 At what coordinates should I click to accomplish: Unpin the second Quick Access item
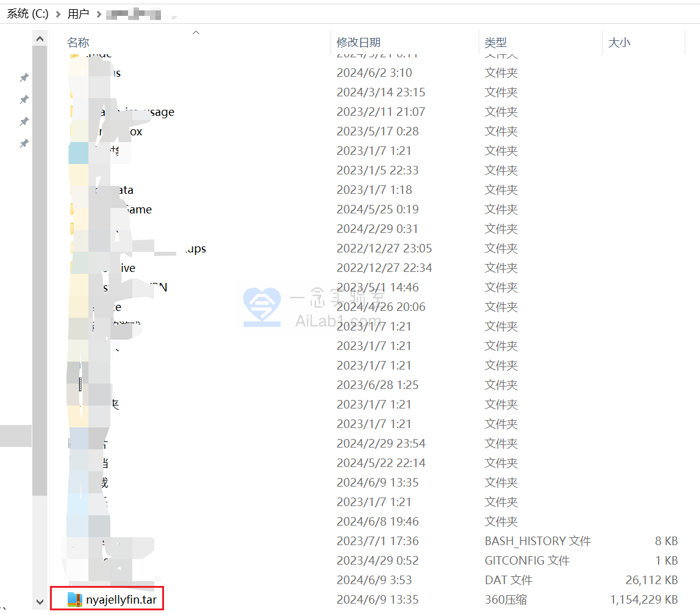pos(24,99)
